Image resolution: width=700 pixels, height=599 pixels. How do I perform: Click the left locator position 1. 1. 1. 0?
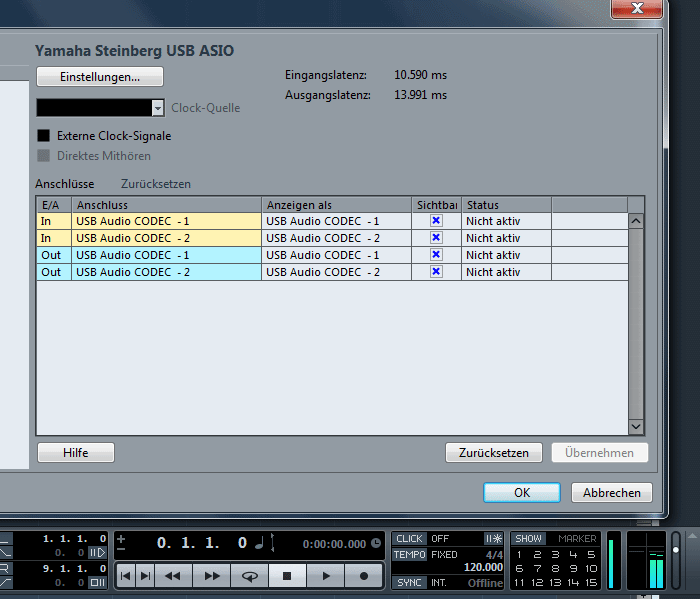pyautogui.click(x=74, y=539)
